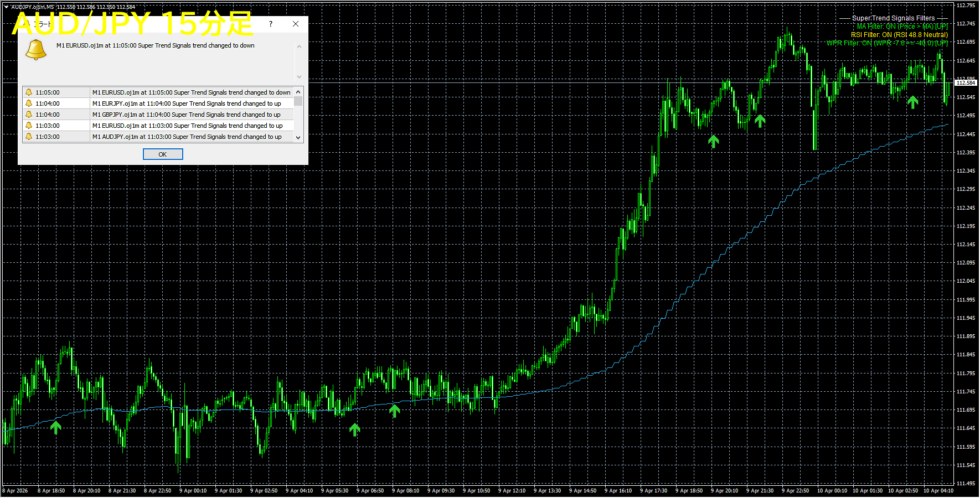Click the '8 Apr 22:50' time axis label
980x498 pixels.
click(158, 491)
